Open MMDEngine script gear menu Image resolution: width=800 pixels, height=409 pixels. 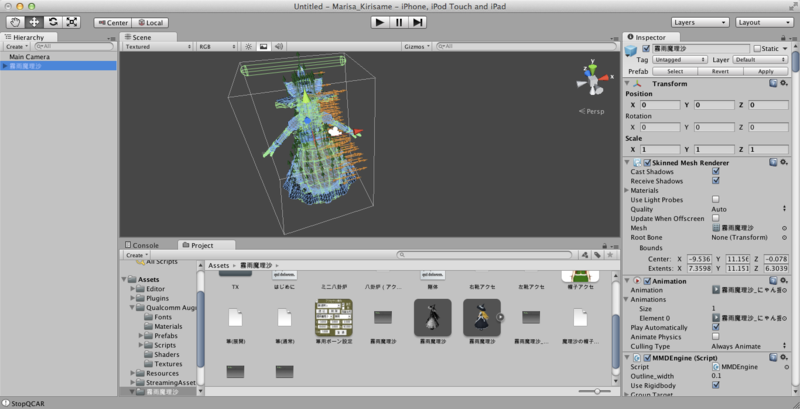784,357
